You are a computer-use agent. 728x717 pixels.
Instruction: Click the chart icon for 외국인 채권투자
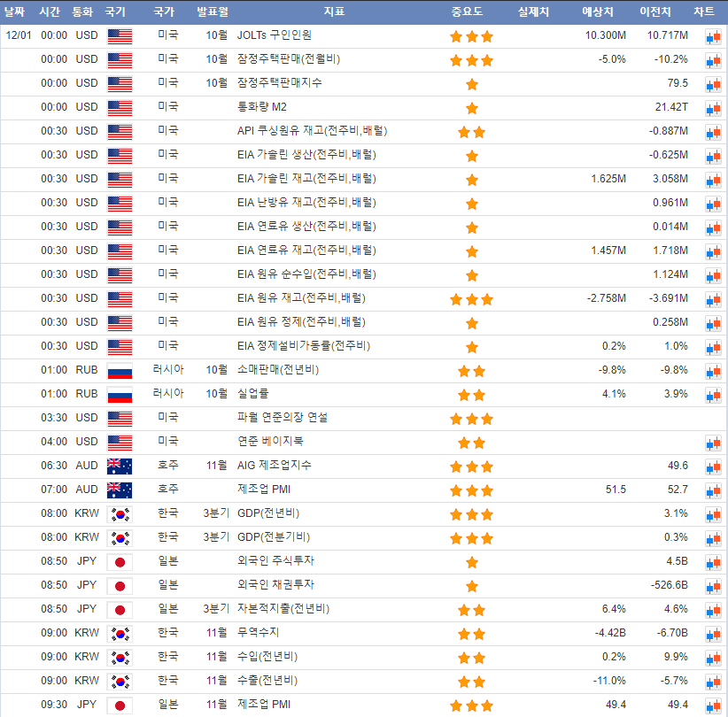click(x=712, y=585)
